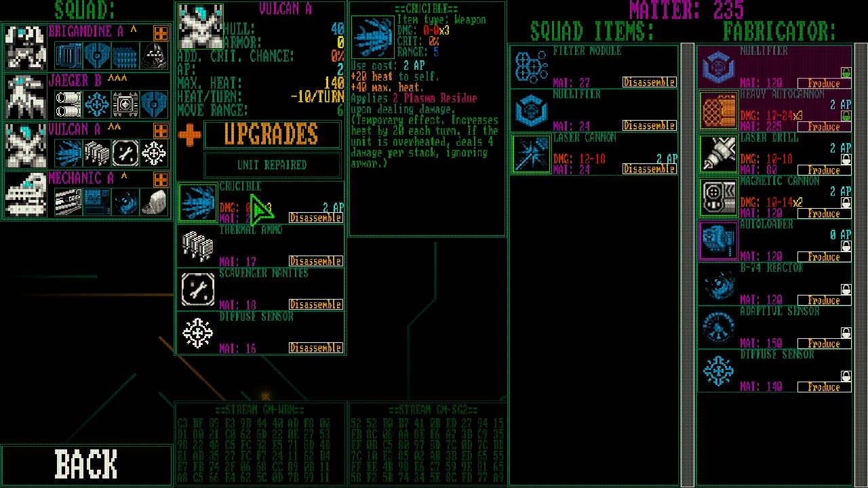Toggle the lock on Magnetic Cannon production
Viewport: 868px width, 488px height.
846,202
